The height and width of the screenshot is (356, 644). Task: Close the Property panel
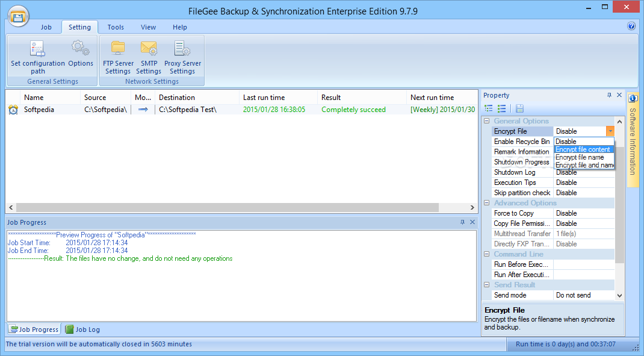point(619,95)
